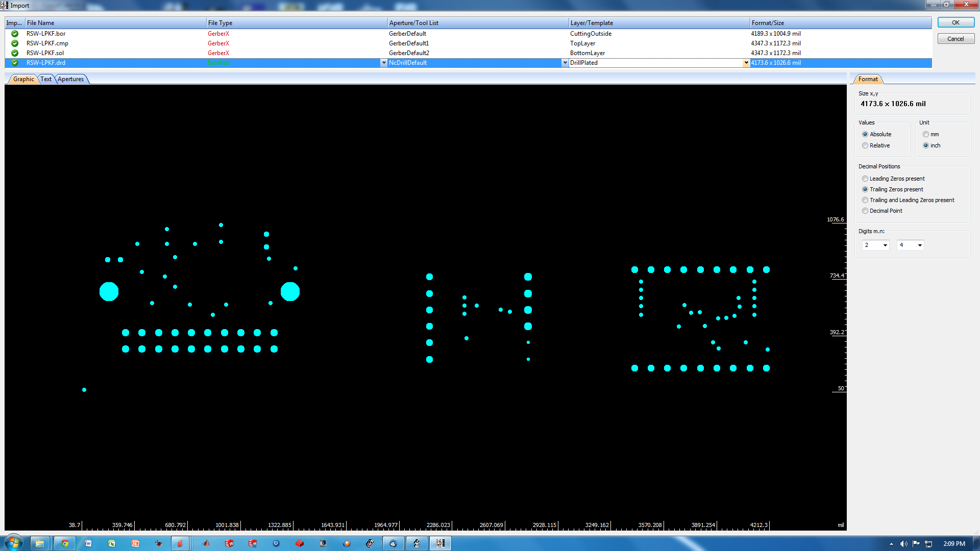Switch to the Apertures tab

[70, 79]
